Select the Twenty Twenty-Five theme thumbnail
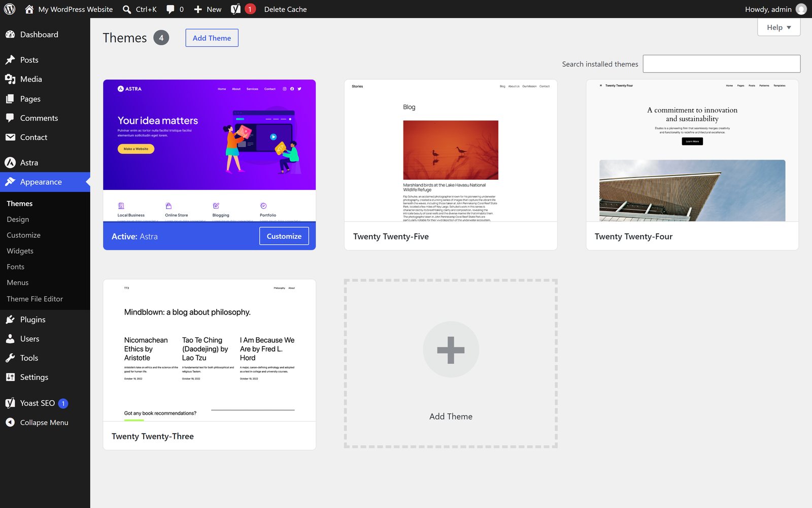This screenshot has height=508, width=812. pyautogui.click(x=451, y=150)
